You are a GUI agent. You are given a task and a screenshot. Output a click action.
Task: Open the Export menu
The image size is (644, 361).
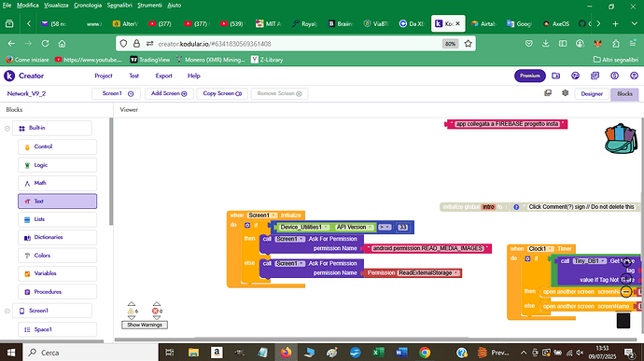163,76
